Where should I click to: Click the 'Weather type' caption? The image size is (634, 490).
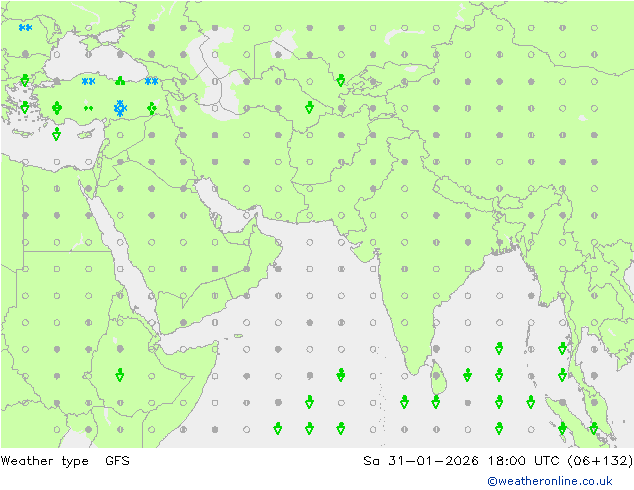tap(44, 461)
